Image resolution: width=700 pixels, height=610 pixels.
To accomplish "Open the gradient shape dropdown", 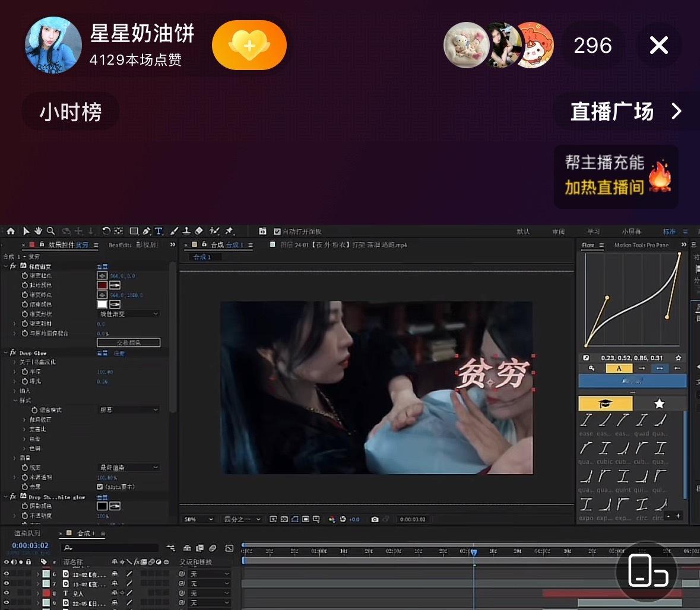I will click(x=129, y=314).
